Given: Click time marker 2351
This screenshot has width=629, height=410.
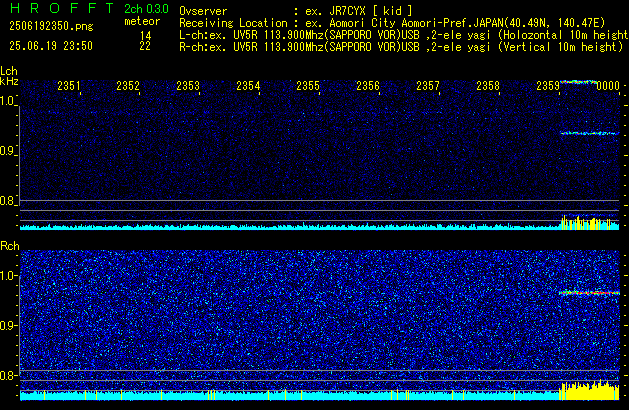Looking at the screenshot, I should [x=69, y=86].
